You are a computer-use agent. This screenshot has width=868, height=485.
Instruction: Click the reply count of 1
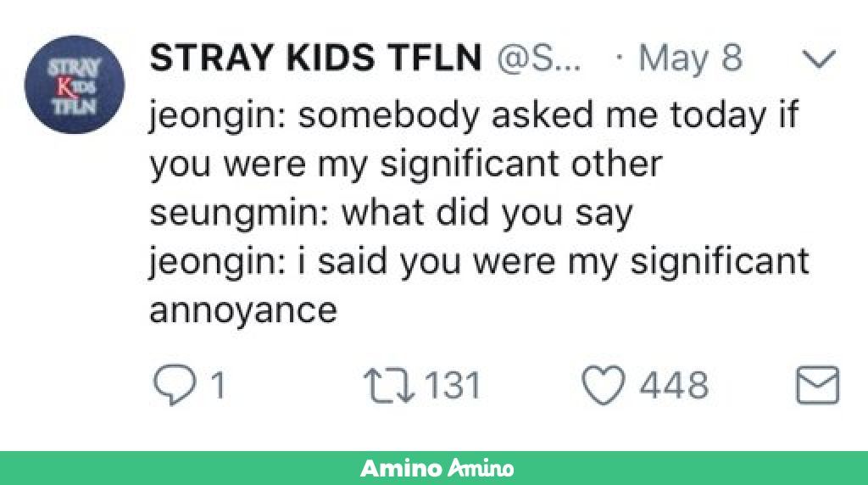tap(217, 387)
